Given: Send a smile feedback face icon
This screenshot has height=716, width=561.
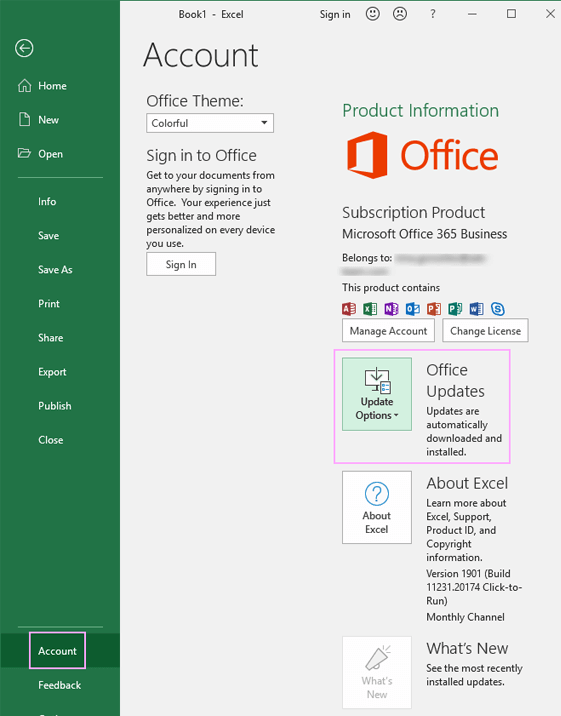Looking at the screenshot, I should 372,14.
